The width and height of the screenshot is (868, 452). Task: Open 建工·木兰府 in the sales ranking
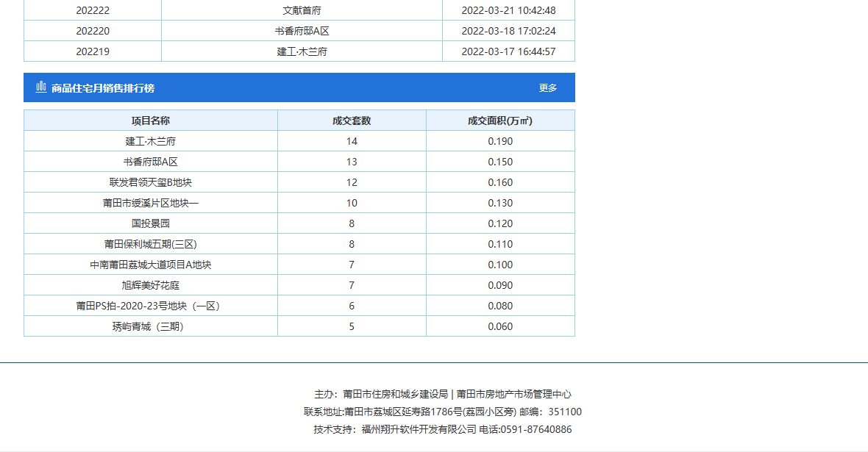point(151,141)
